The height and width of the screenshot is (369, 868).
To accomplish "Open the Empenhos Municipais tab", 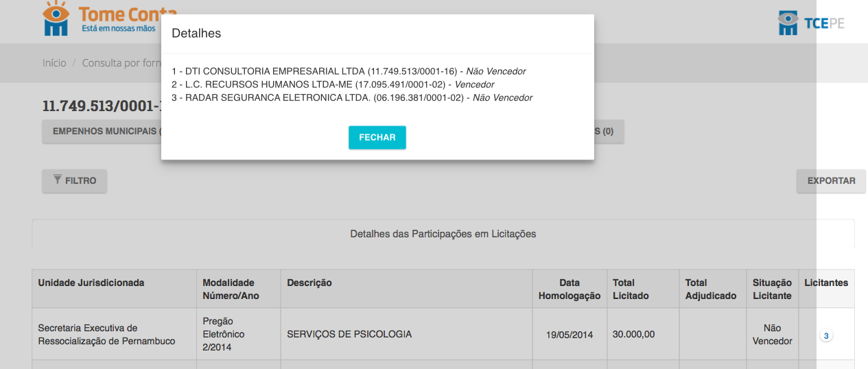I will point(103,132).
